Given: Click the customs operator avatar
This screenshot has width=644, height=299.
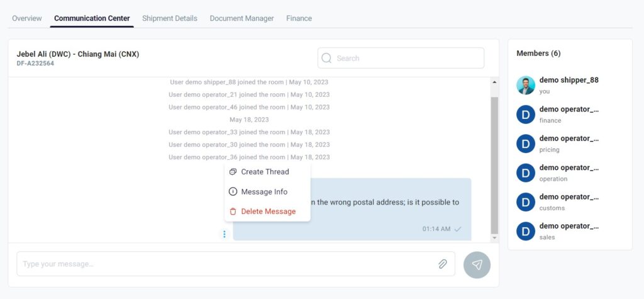Looking at the screenshot, I should pos(526,202).
